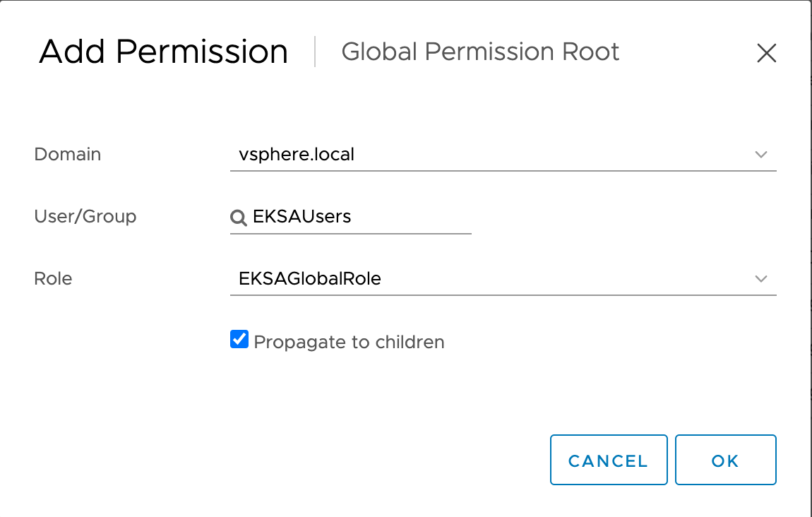Click the Role field label
812x517 pixels.
point(53,278)
